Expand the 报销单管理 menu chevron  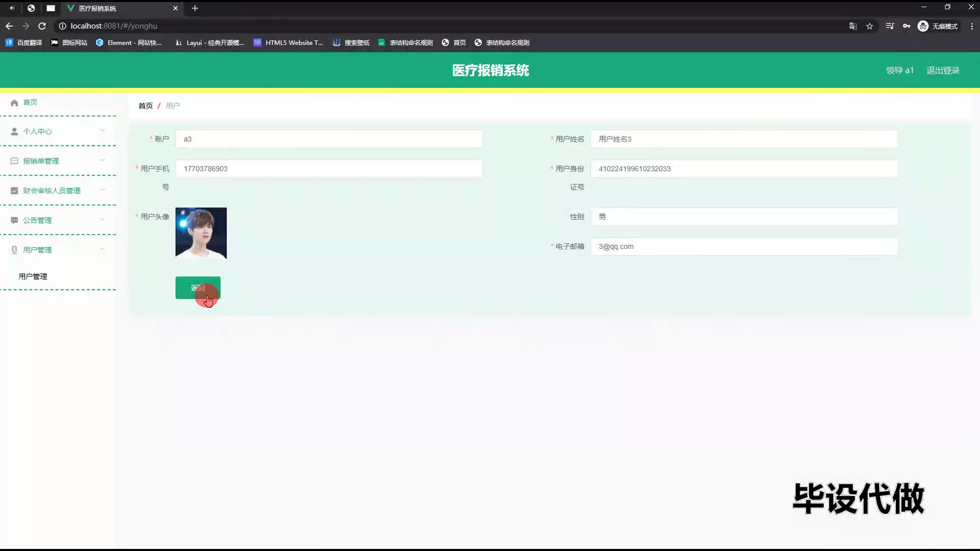[103, 160]
